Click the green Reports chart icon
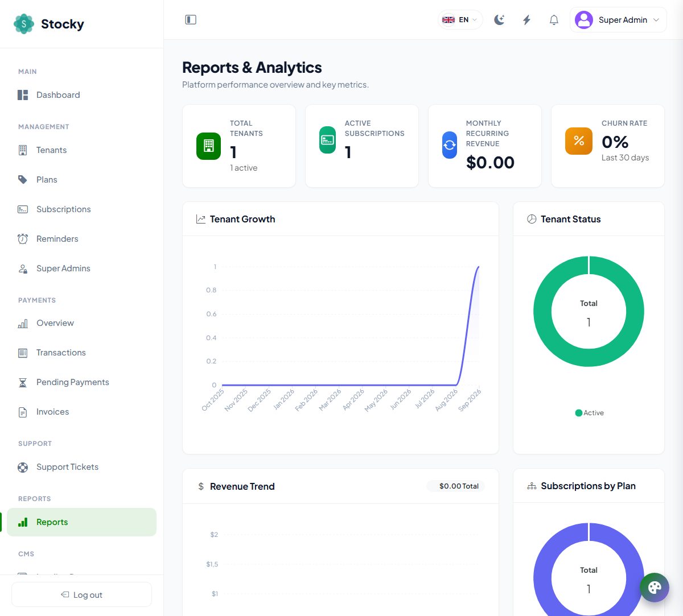The width and height of the screenshot is (683, 616). (x=23, y=522)
